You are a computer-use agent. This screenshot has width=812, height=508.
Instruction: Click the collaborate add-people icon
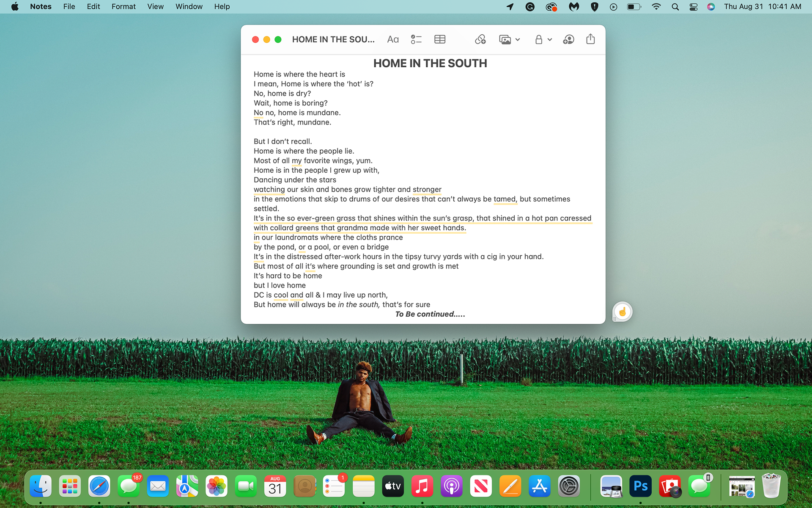pos(568,39)
